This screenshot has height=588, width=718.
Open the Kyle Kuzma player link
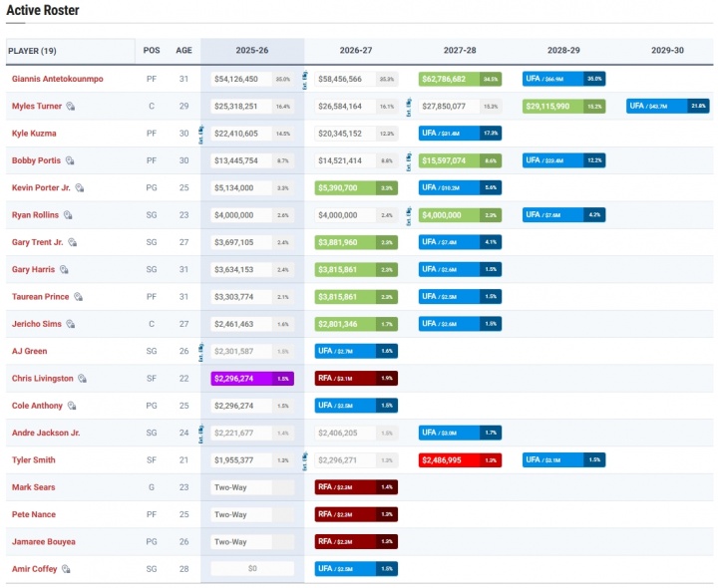34,133
